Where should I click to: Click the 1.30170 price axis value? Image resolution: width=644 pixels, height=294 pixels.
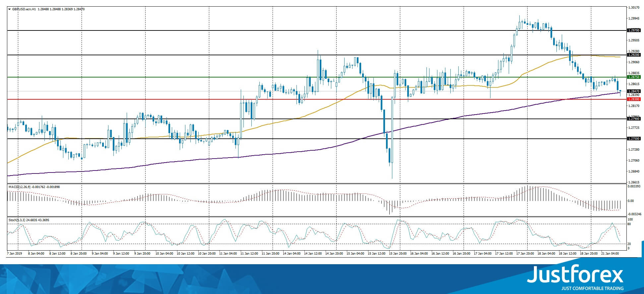(x=634, y=7)
